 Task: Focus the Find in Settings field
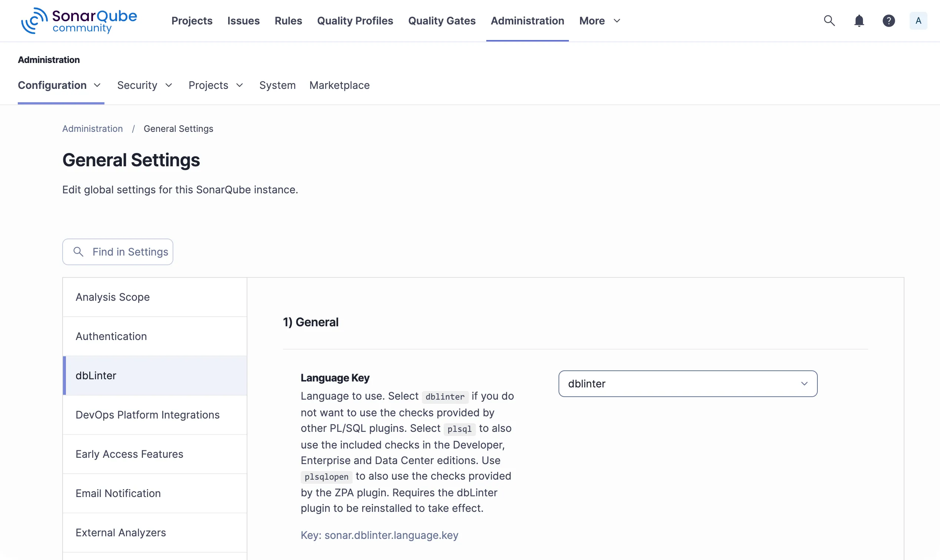pyautogui.click(x=130, y=252)
